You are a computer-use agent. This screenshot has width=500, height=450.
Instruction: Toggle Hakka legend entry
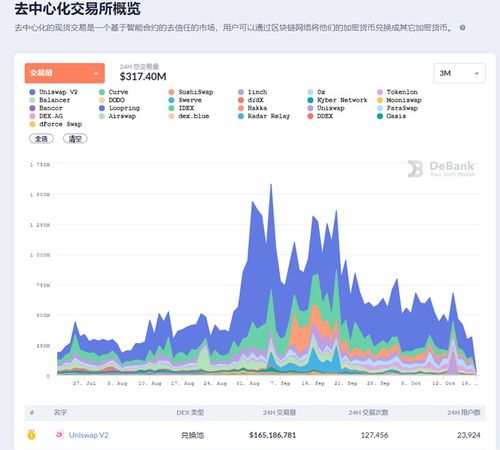pyautogui.click(x=253, y=108)
